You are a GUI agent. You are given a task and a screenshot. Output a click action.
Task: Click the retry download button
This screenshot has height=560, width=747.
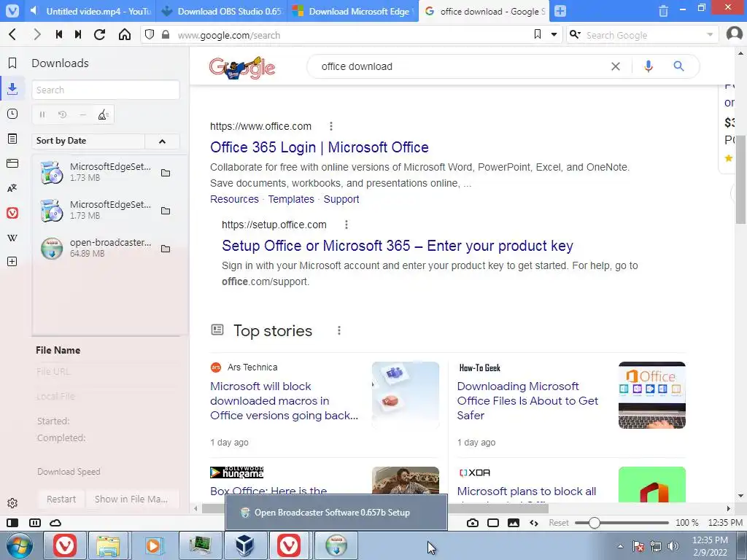[x=63, y=114]
